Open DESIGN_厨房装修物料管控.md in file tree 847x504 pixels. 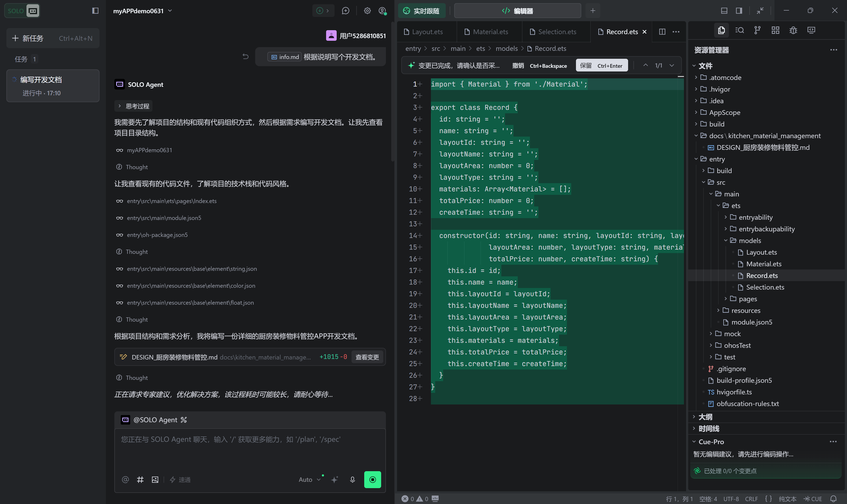tap(763, 147)
